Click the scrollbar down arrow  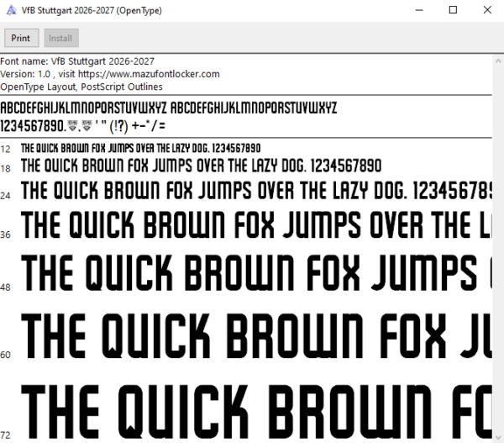[x=498, y=437]
